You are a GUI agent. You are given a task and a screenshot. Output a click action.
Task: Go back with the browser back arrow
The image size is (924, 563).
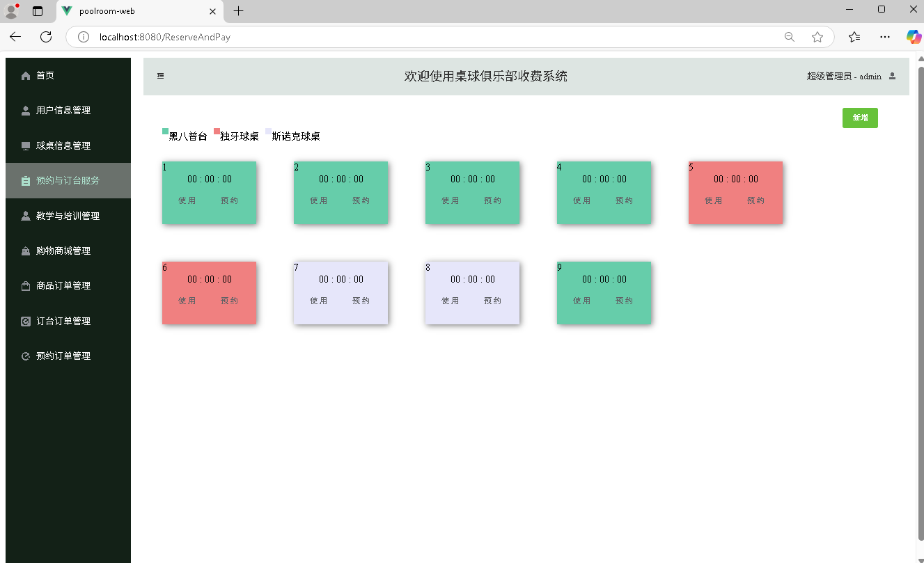coord(15,37)
